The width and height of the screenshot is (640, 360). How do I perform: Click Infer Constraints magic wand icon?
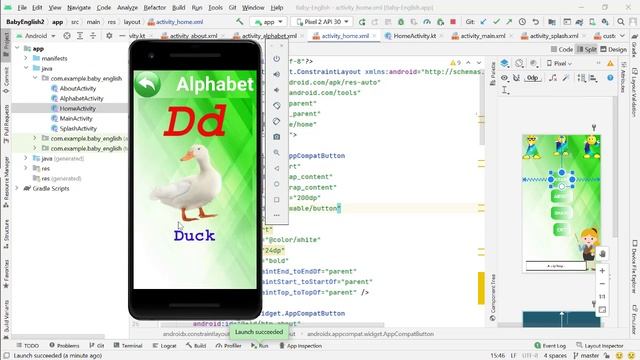pos(566,78)
